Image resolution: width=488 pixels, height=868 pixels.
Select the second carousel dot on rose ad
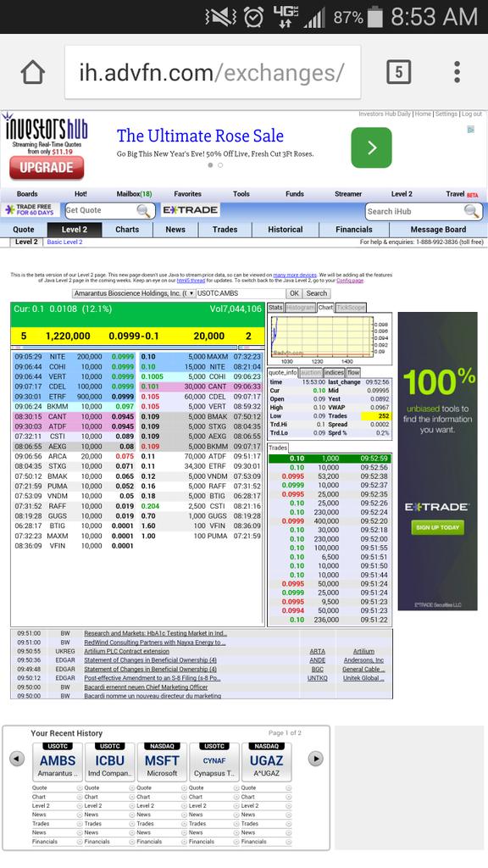point(220,165)
